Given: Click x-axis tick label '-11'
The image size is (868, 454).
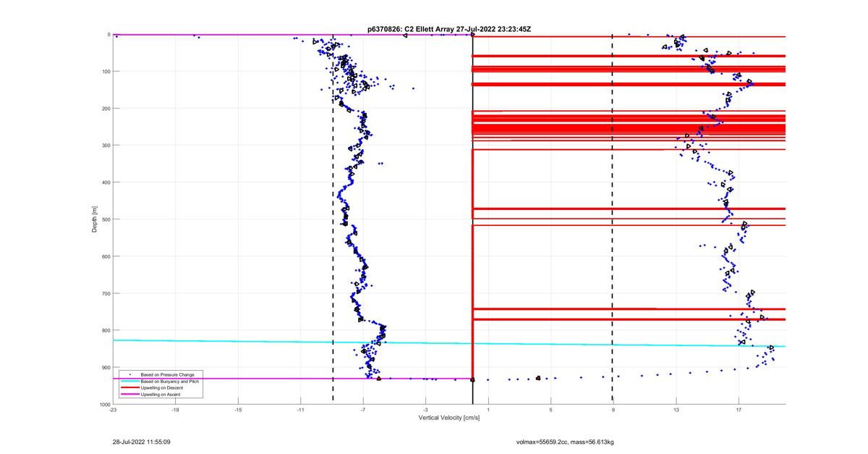Looking at the screenshot, I should [x=300, y=410].
